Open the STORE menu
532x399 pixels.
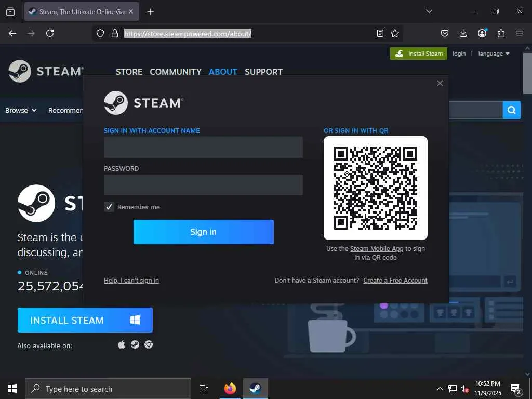click(x=129, y=72)
